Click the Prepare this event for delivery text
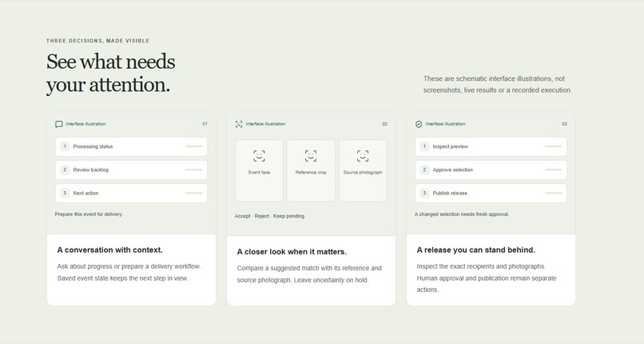The height and width of the screenshot is (344, 644). pyautogui.click(x=89, y=214)
